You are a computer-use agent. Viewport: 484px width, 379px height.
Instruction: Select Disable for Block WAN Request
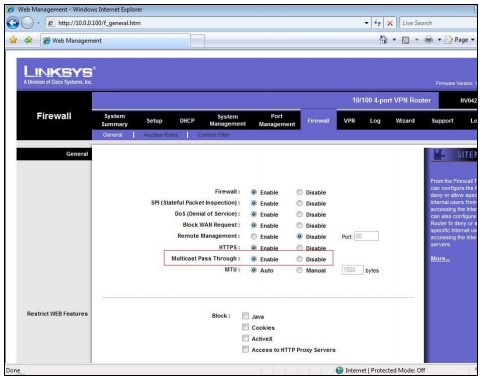point(299,225)
